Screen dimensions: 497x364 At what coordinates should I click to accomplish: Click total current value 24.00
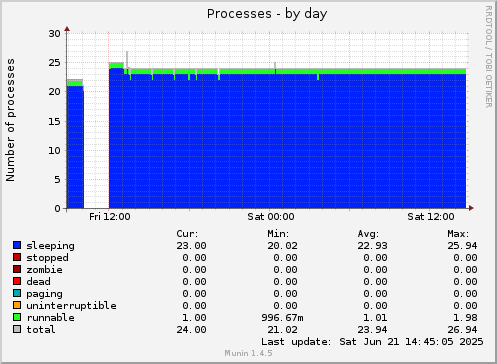pos(191,330)
